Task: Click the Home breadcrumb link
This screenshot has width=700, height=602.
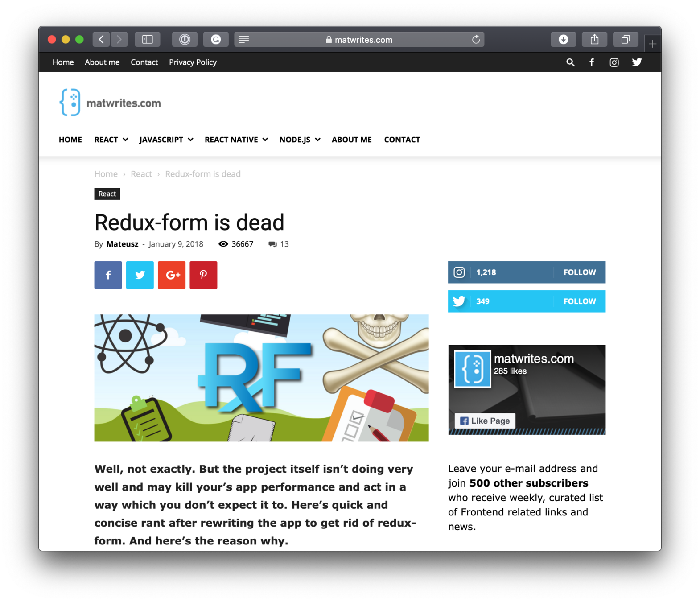Action: [x=106, y=174]
